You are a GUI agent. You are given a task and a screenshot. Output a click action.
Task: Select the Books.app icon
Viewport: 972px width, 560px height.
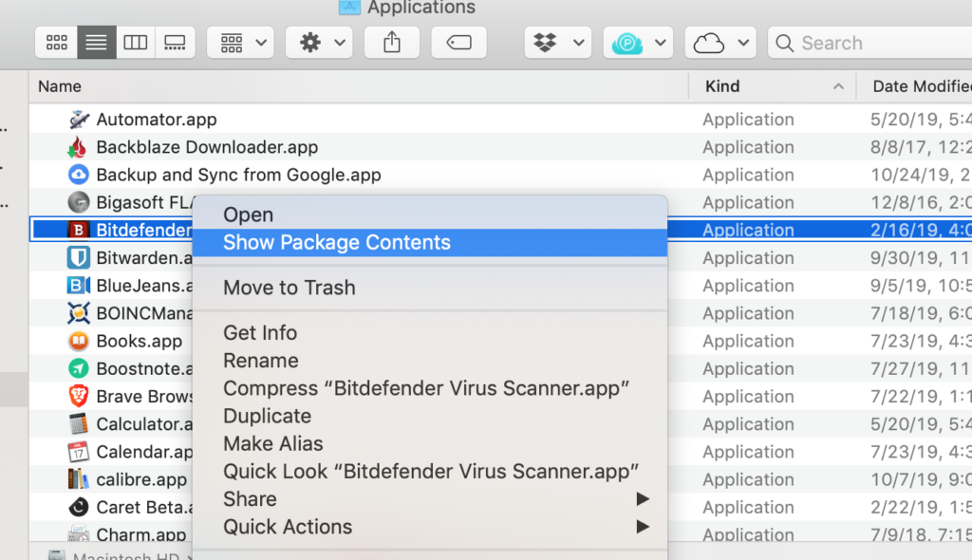point(79,341)
